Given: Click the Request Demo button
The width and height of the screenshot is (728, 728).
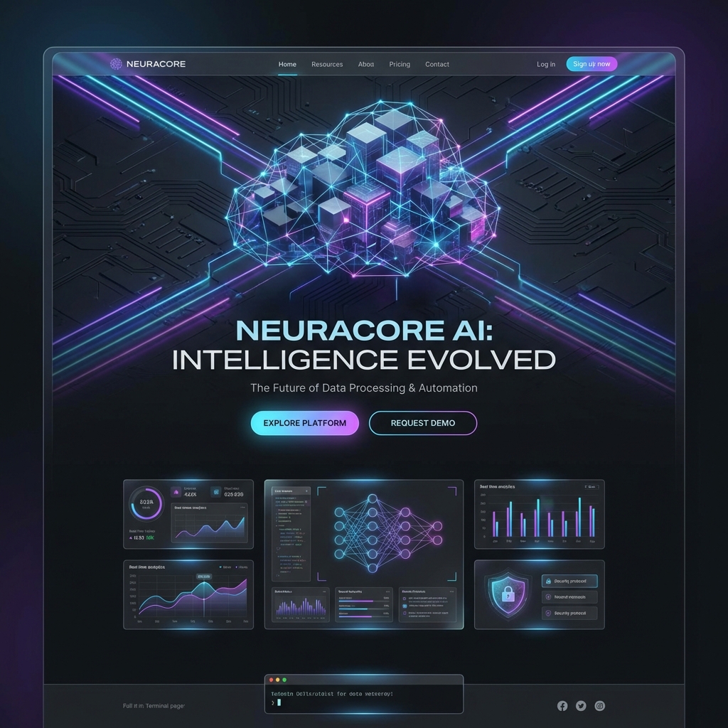Looking at the screenshot, I should tap(423, 423).
